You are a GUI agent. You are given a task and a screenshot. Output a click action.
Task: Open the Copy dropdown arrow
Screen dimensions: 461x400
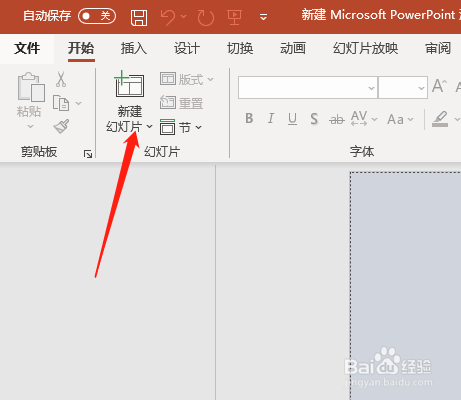pyautogui.click(x=78, y=103)
